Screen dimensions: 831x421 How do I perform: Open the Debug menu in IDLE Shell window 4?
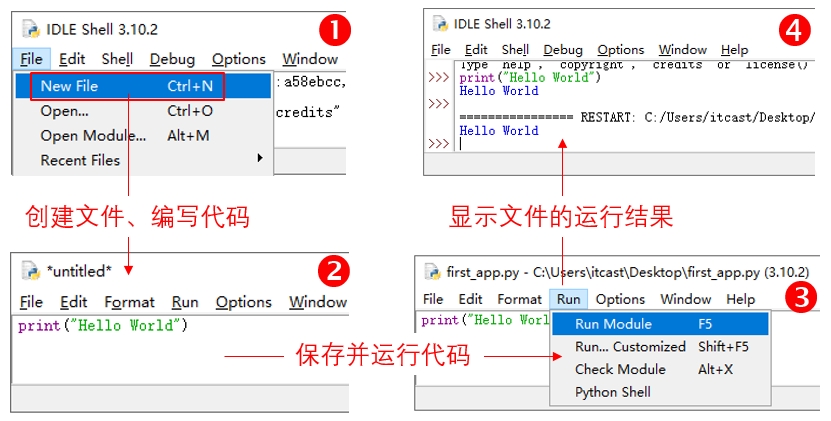[563, 49]
